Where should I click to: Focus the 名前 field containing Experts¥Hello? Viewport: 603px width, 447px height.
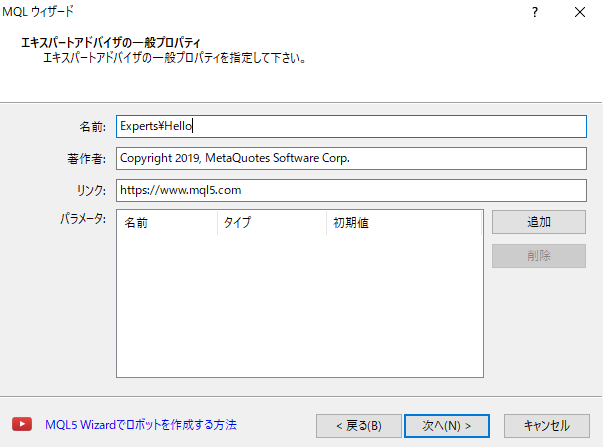(x=351, y=127)
